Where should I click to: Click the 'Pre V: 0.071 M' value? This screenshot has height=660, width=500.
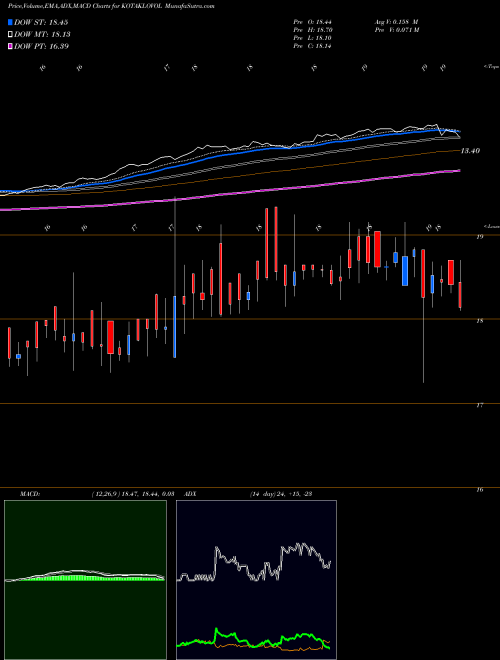(x=396, y=30)
